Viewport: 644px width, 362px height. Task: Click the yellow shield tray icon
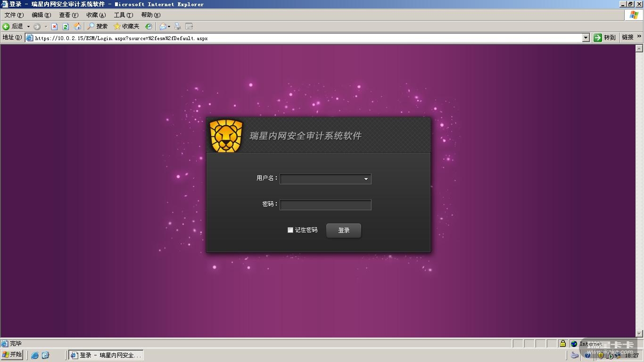(601, 355)
